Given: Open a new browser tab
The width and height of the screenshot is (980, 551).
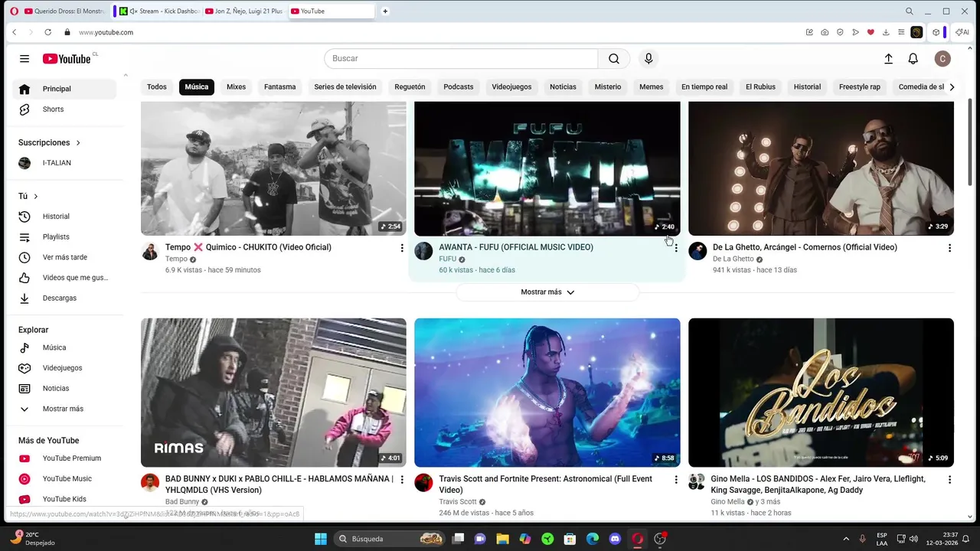Looking at the screenshot, I should [x=385, y=11].
